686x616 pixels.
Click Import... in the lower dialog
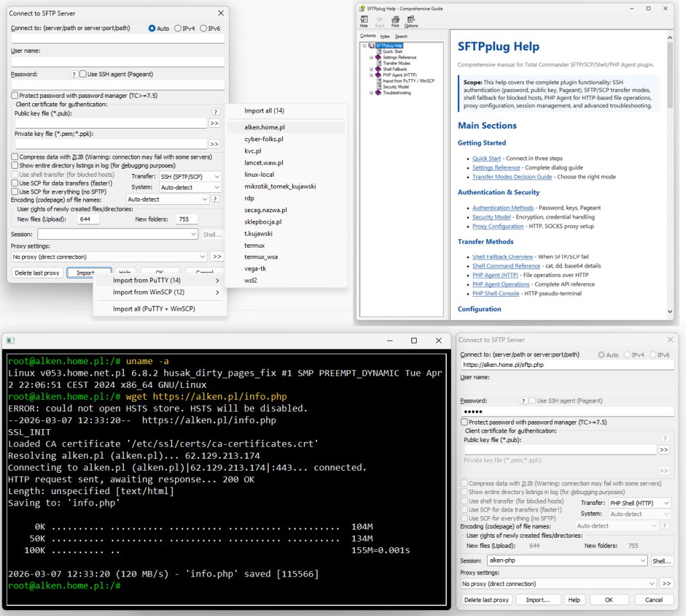(x=538, y=600)
